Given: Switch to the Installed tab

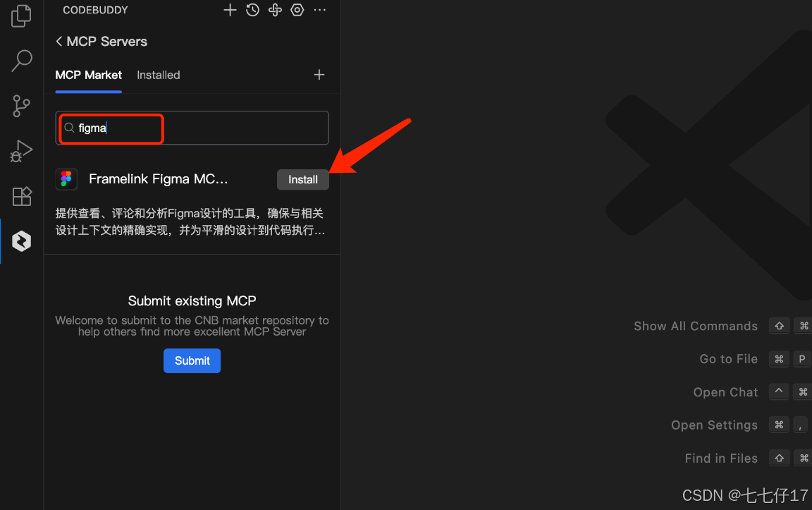Looking at the screenshot, I should [159, 75].
